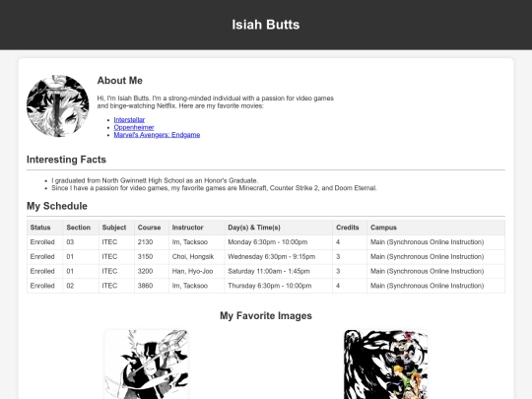Click the My Schedule heading
Image resolution: width=532 pixels, height=399 pixels.
(57, 206)
